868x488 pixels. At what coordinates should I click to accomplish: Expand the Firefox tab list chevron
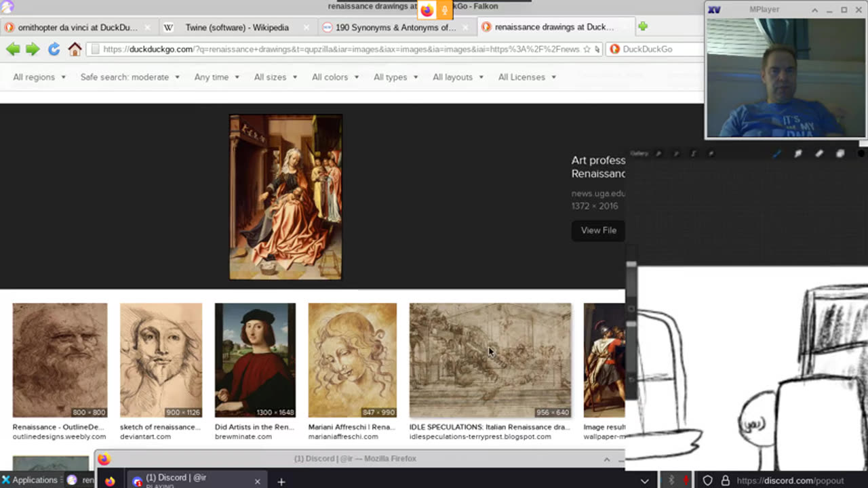pos(644,481)
